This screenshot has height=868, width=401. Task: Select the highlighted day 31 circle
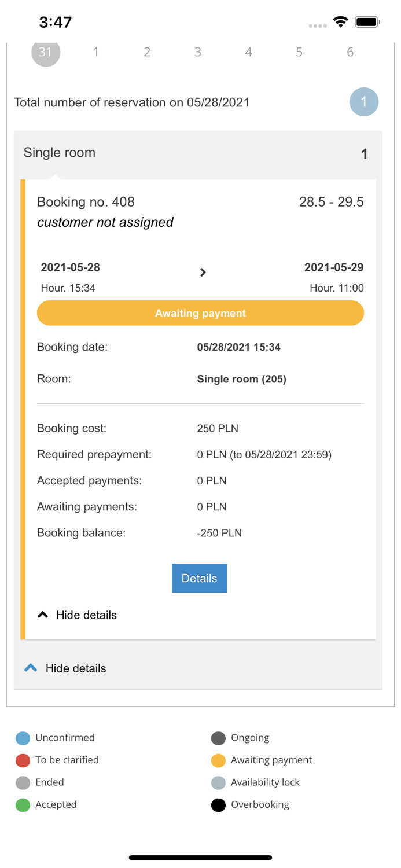[46, 52]
